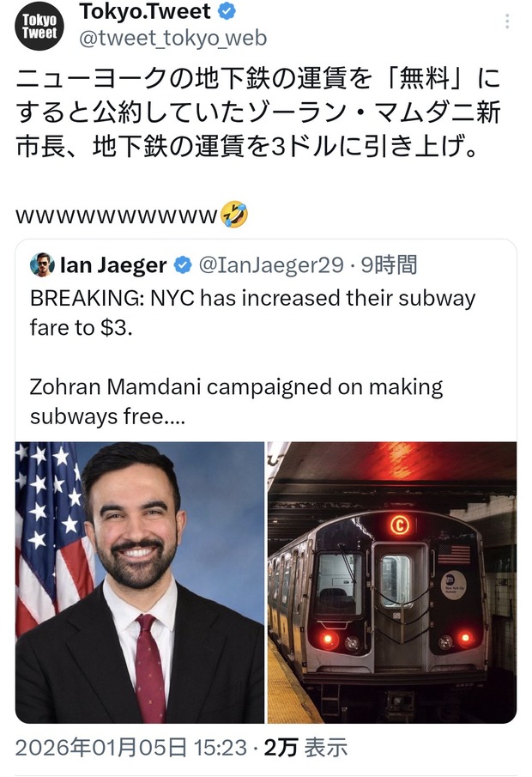Image resolution: width=532 pixels, height=777 pixels.
Task: Tap the Tokyo.Tweet verified badge
Action: tap(227, 11)
